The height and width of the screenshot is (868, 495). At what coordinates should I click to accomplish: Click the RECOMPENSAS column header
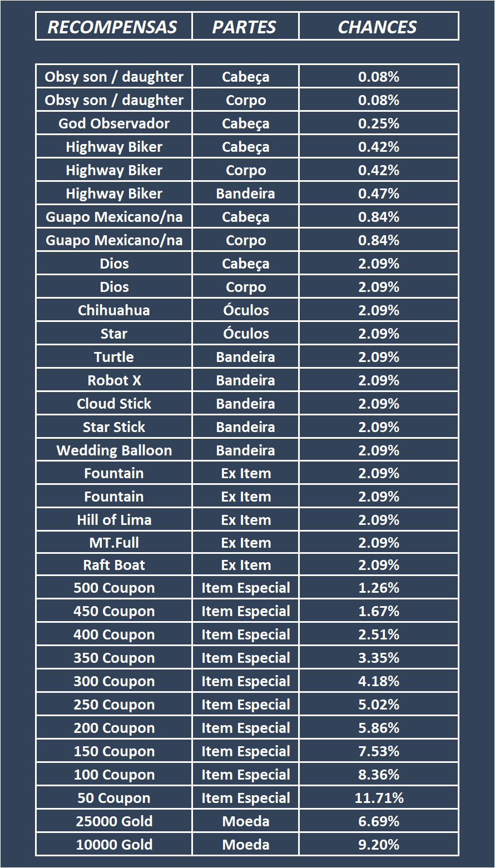coord(113,27)
